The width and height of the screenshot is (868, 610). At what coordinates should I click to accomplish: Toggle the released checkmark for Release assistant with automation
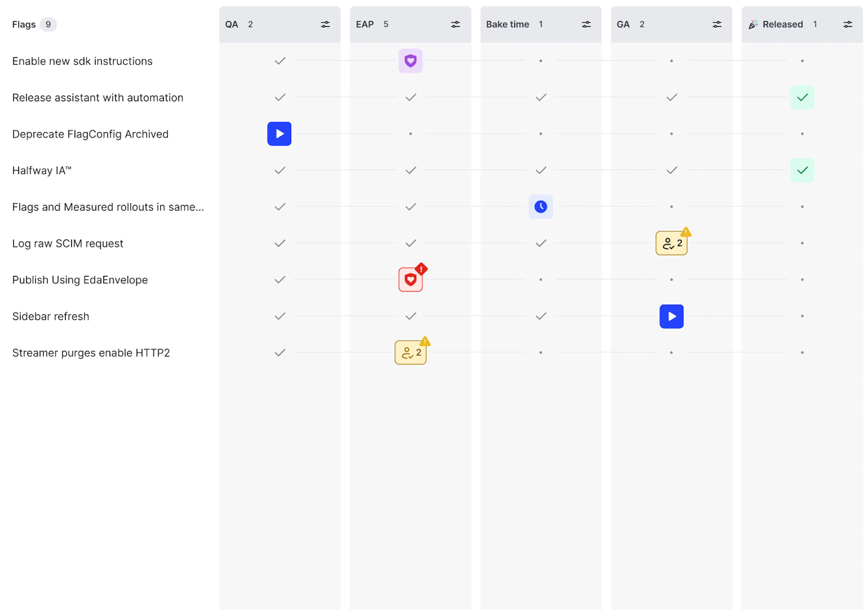pyautogui.click(x=802, y=97)
